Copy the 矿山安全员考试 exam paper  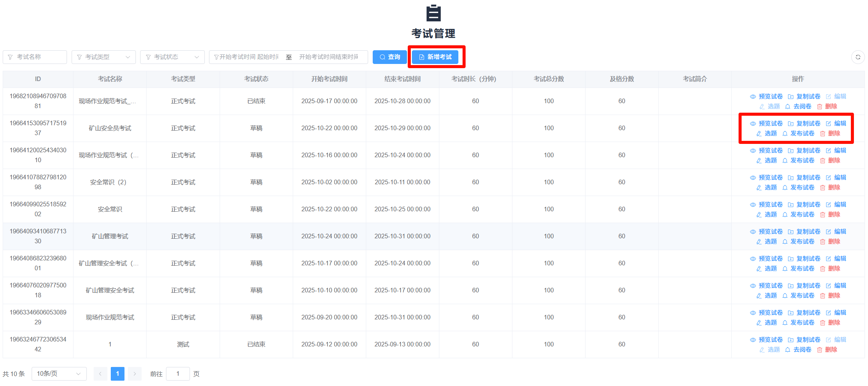point(804,123)
